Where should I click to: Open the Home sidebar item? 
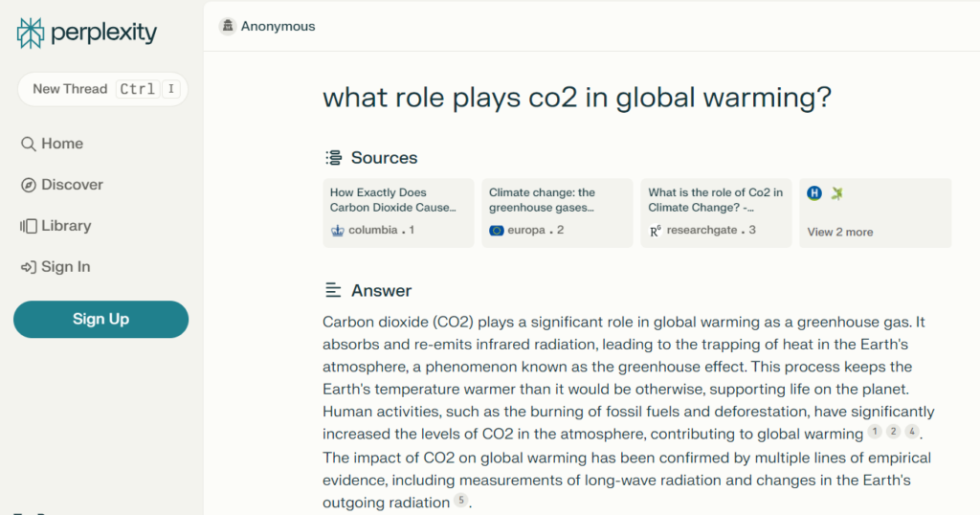[x=52, y=144]
